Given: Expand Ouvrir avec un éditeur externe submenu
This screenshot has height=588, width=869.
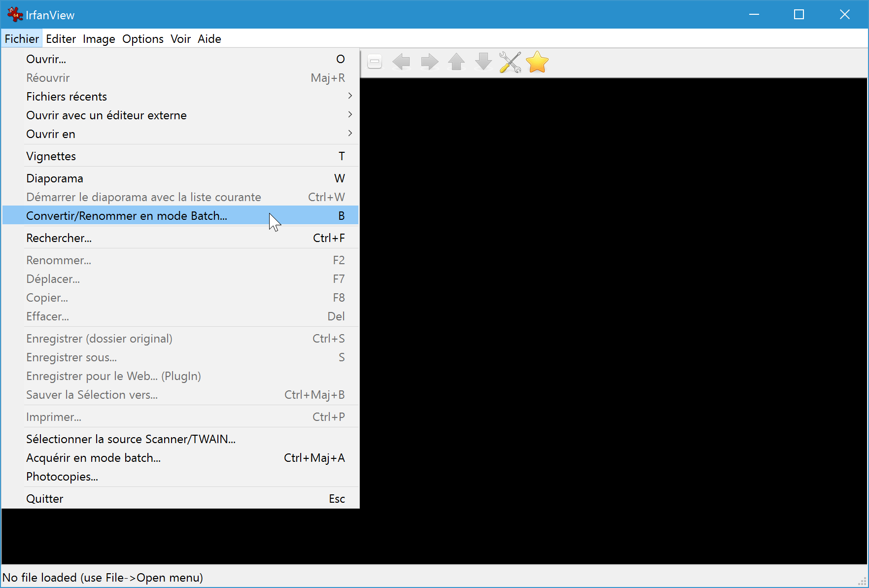Looking at the screenshot, I should pyautogui.click(x=180, y=115).
